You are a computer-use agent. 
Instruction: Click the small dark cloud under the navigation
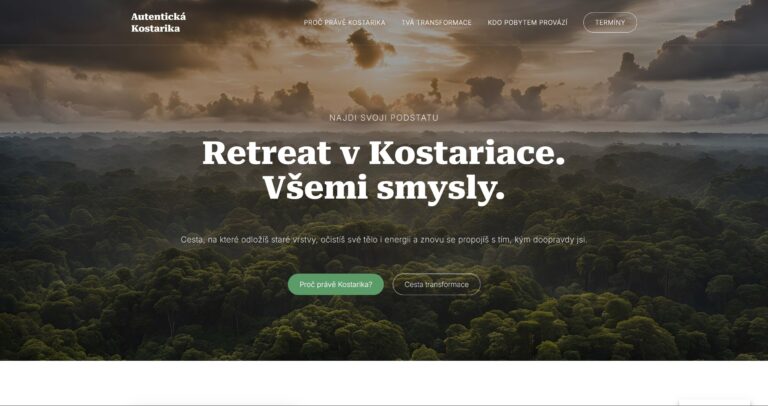[x=370, y=48]
